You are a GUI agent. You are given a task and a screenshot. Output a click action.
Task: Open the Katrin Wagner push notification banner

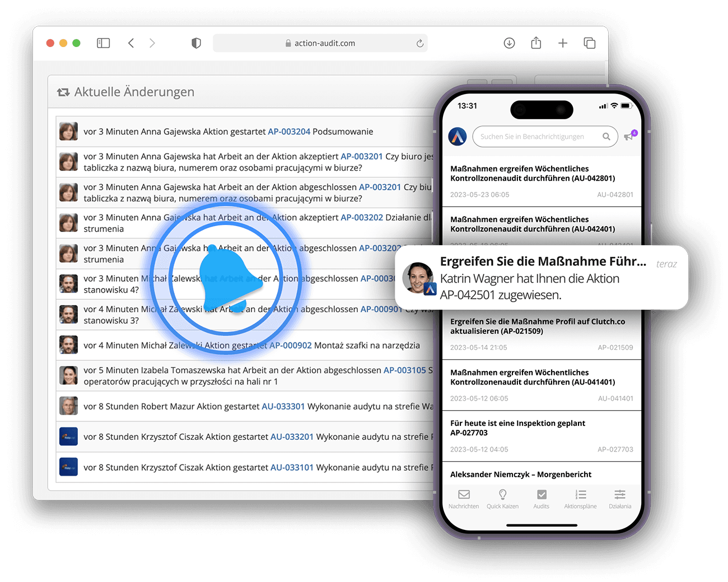click(x=542, y=278)
